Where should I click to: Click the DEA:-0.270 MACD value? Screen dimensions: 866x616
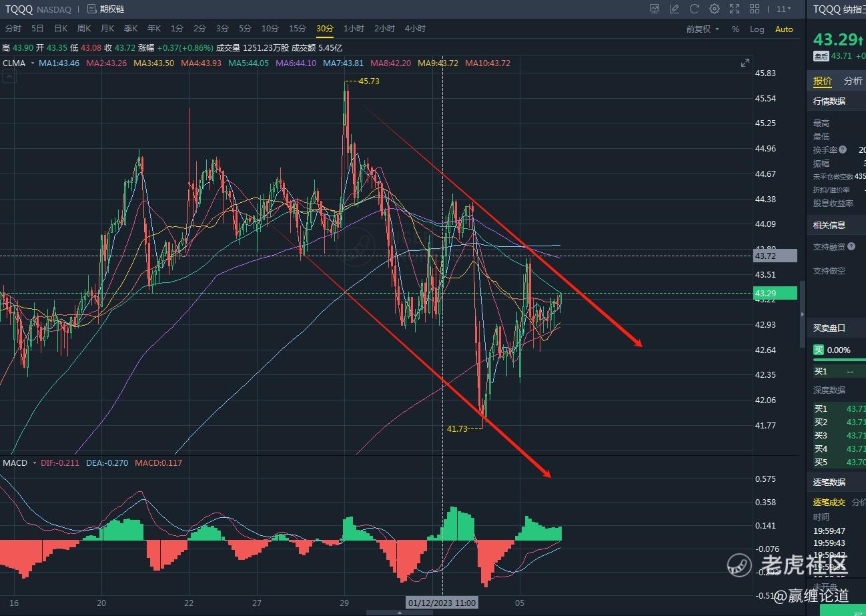pos(107,463)
